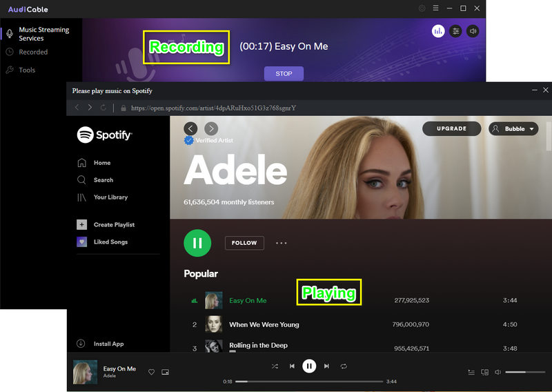This screenshot has height=392, width=552.
Task: Click the song progress bar
Action: 309,382
